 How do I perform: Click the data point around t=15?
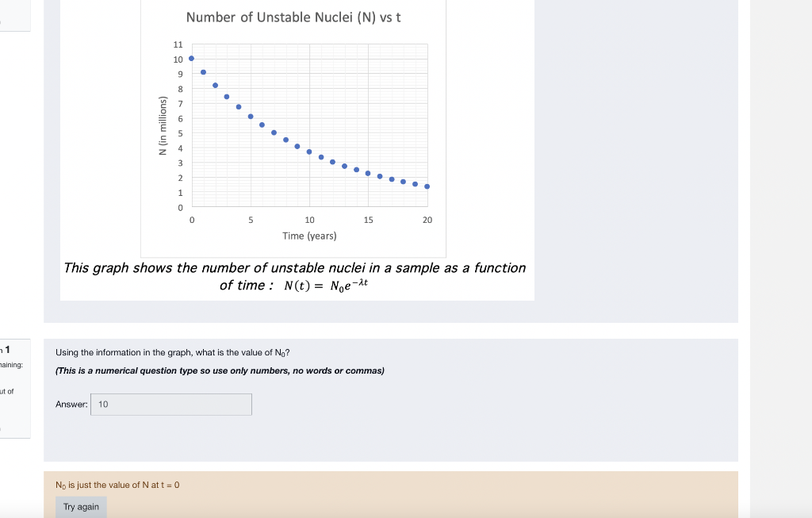(368, 171)
